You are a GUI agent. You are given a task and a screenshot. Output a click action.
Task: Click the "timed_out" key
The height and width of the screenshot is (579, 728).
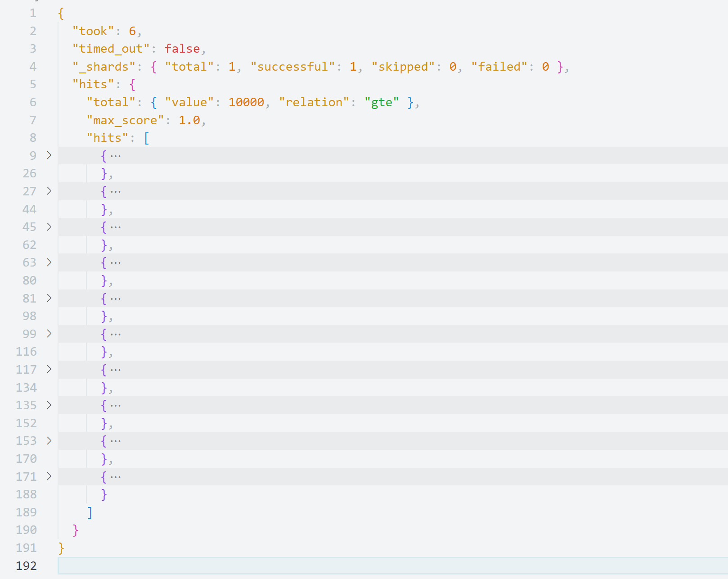111,49
